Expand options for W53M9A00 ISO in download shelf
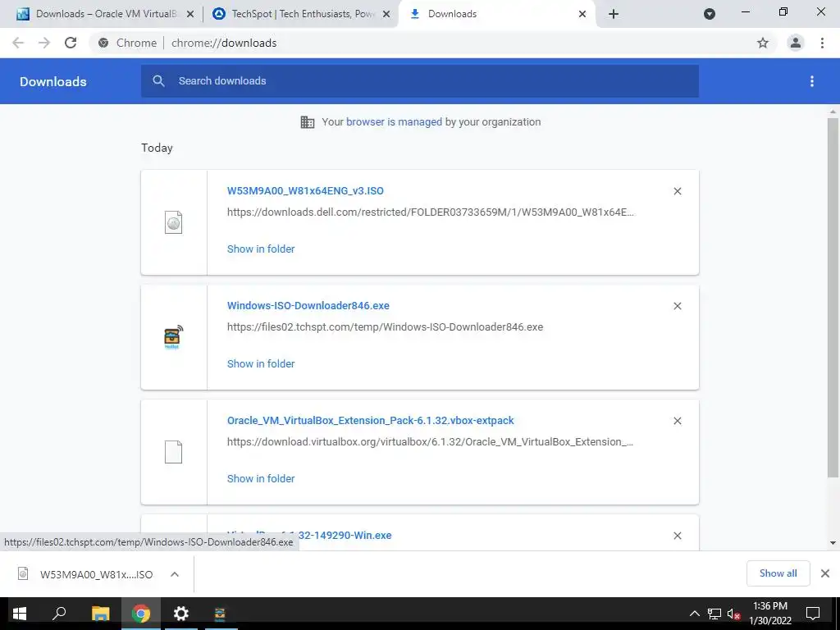 [x=175, y=574]
